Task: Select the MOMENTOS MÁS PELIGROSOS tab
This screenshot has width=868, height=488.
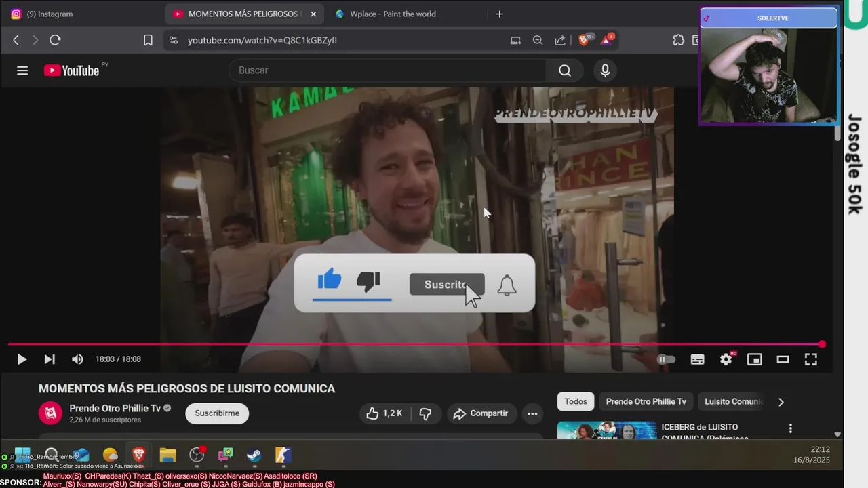Action: (x=244, y=14)
